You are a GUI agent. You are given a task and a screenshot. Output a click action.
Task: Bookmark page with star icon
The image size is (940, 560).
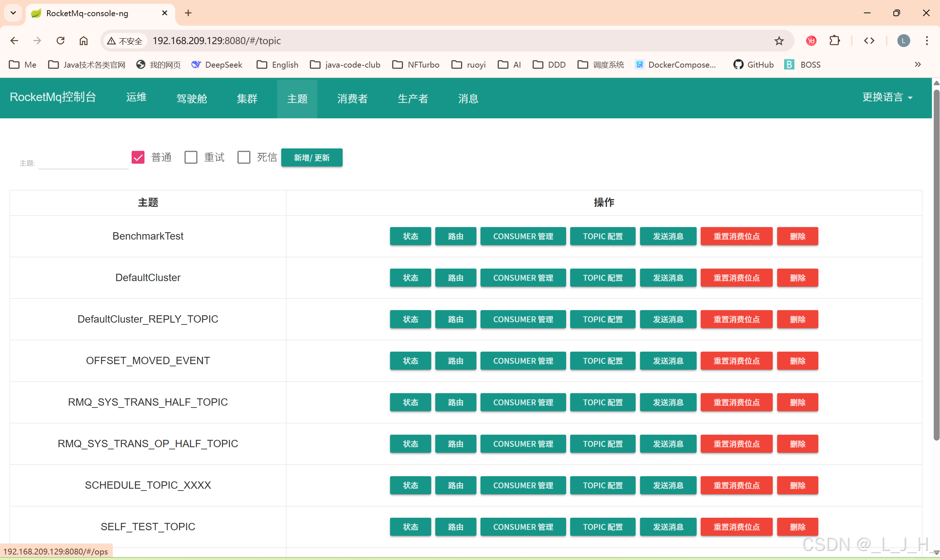point(779,41)
